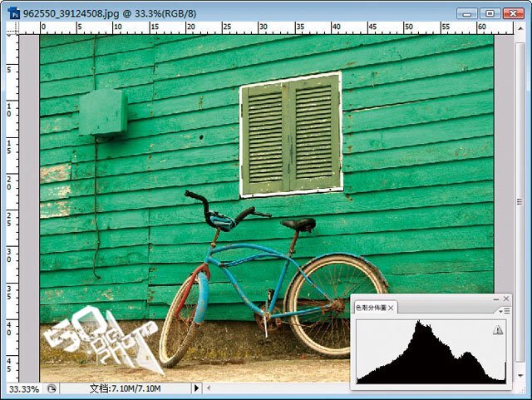This screenshot has height=400, width=532.
Task: Click the status bar preview icon beside zoom
Action: 52,388
